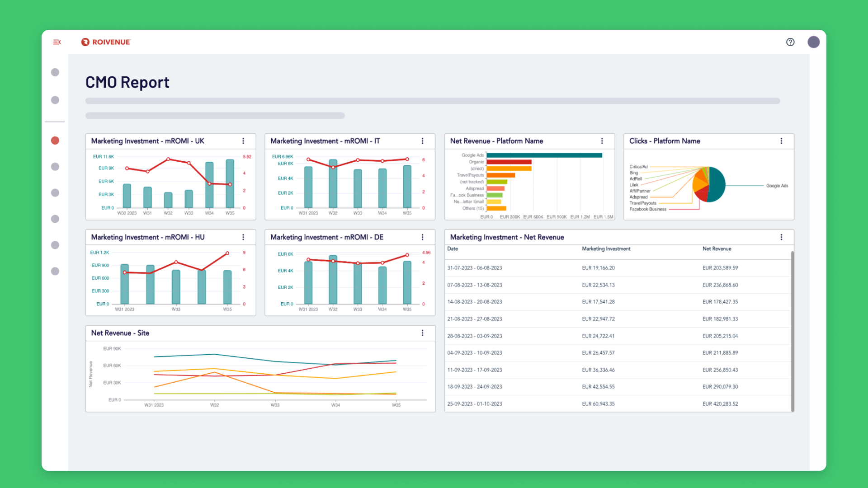The height and width of the screenshot is (488, 868).
Task: Click the table's vertical scrollbar
Action: click(793, 331)
